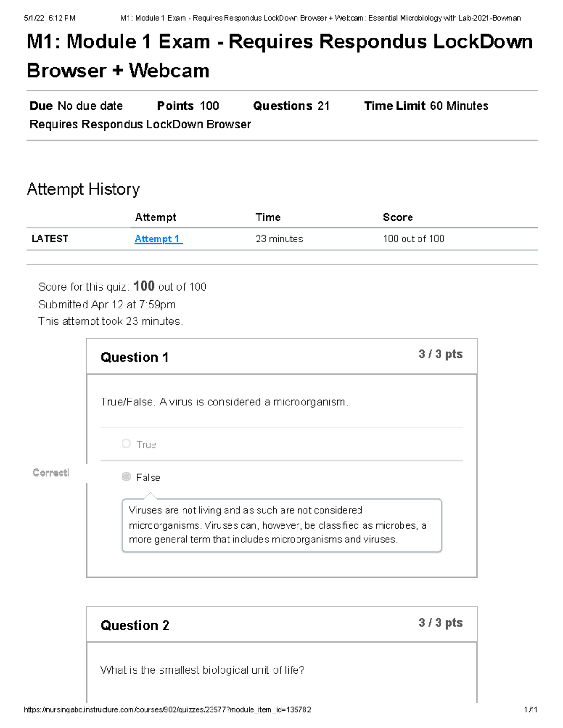Click the nursingabc.instructure.com URL in footer
563x728 pixels.
(167, 710)
